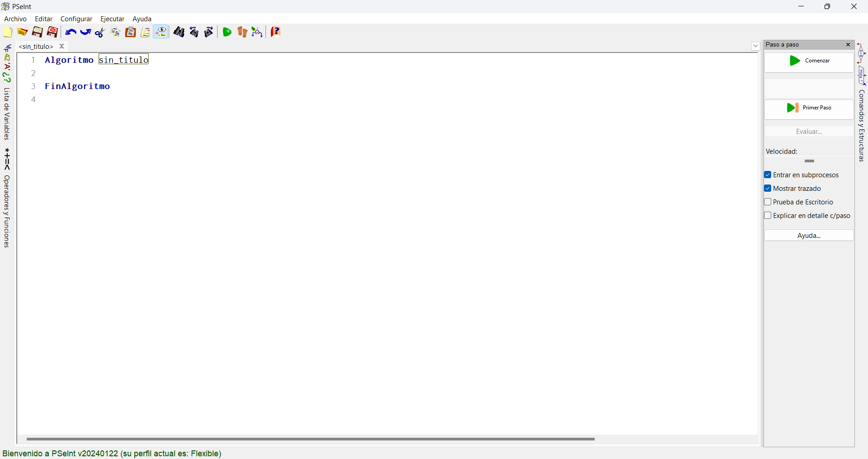
Task: Expand Lista de Variables side panel
Action: coord(7,92)
